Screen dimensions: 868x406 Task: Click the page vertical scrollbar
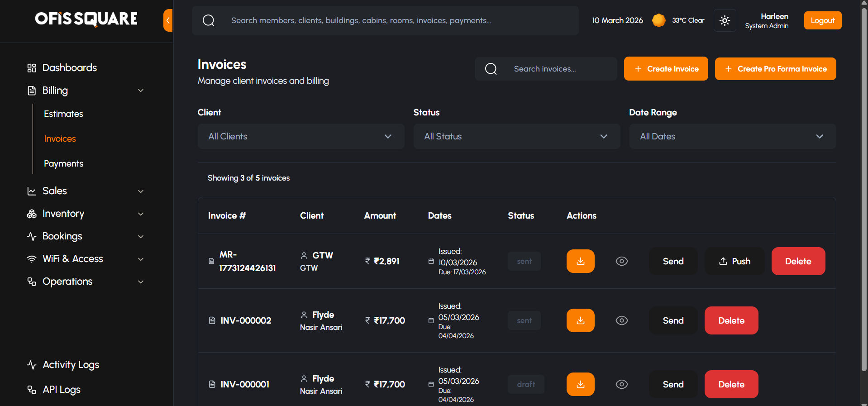[x=864, y=190]
